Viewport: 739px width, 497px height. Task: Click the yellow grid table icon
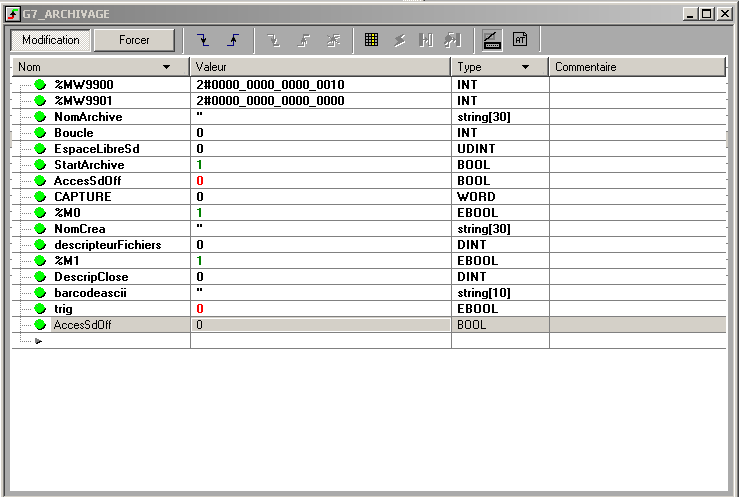[x=371, y=40]
